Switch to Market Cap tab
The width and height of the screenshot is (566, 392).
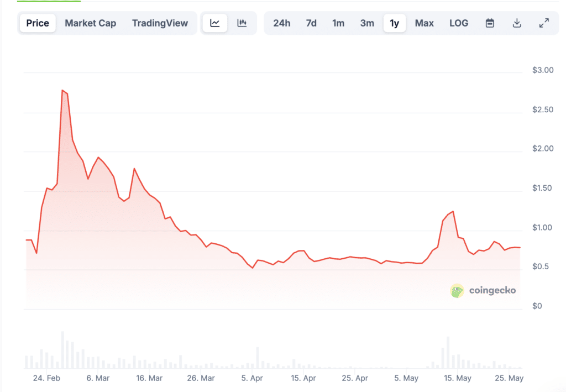90,23
